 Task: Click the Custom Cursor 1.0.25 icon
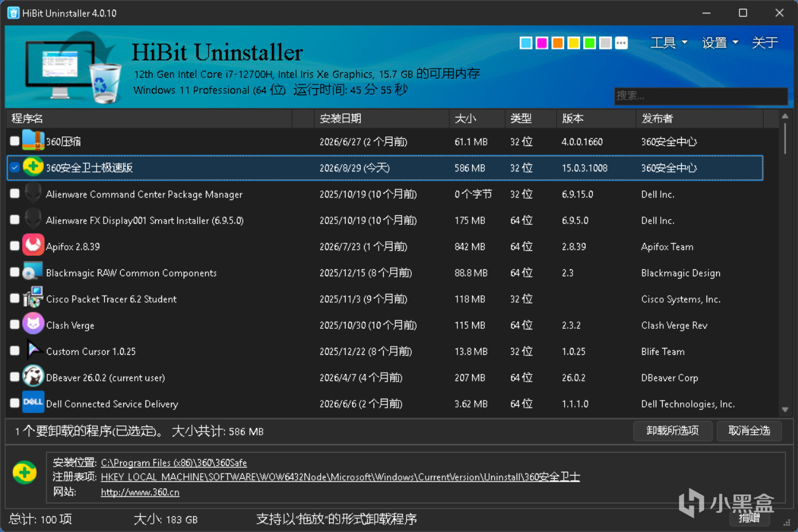click(x=33, y=350)
